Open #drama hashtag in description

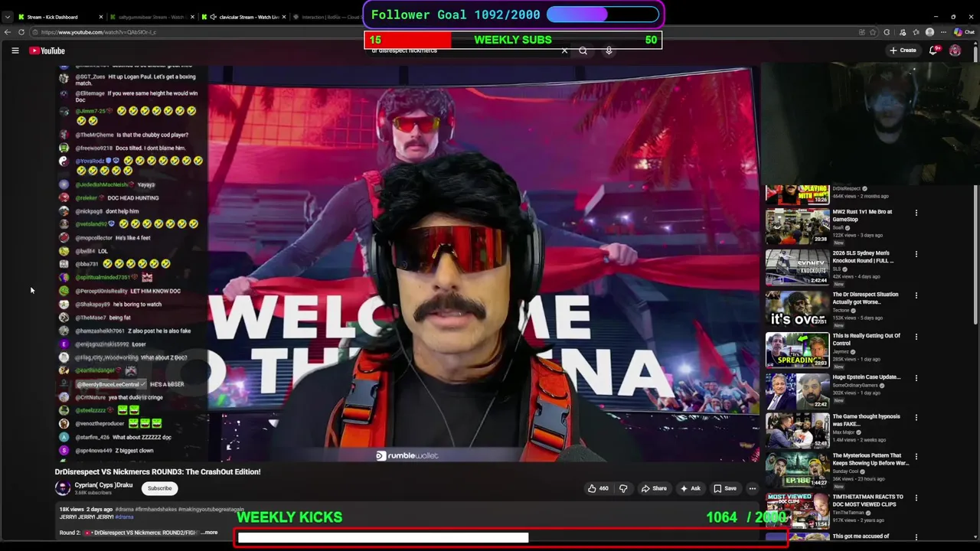pyautogui.click(x=123, y=517)
